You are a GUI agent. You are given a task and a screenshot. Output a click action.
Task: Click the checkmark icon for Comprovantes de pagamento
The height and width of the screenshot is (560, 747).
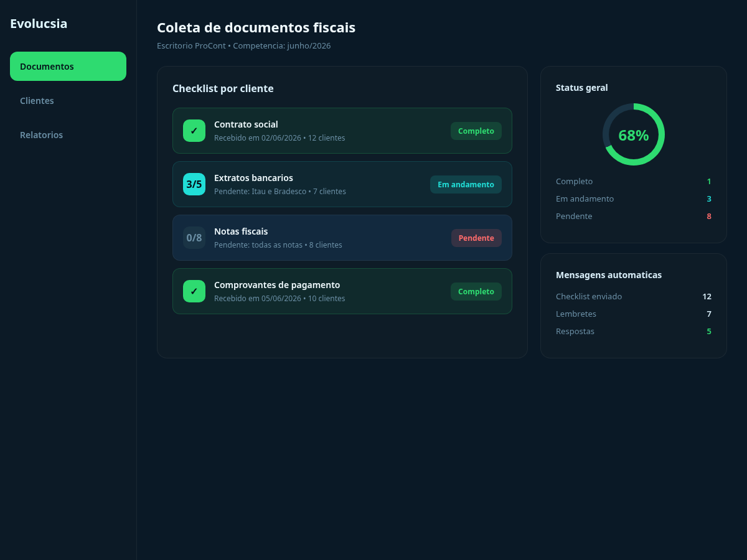coord(194,291)
